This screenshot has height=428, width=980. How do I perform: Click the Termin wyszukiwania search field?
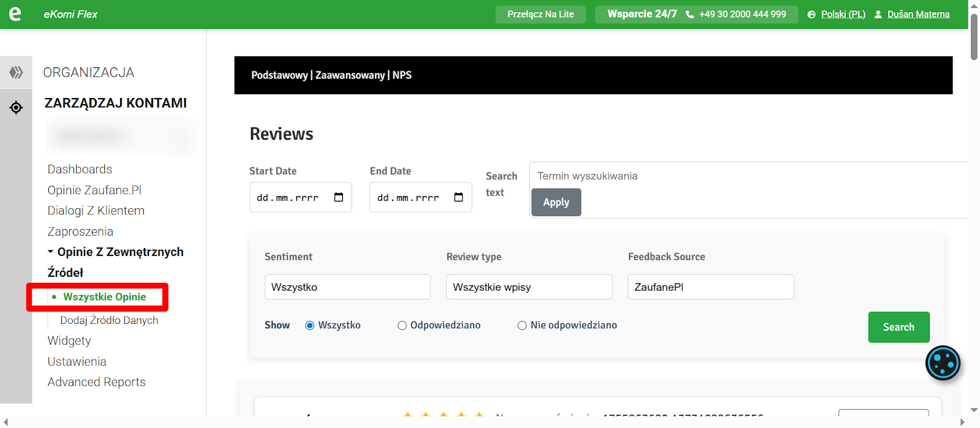pos(747,176)
